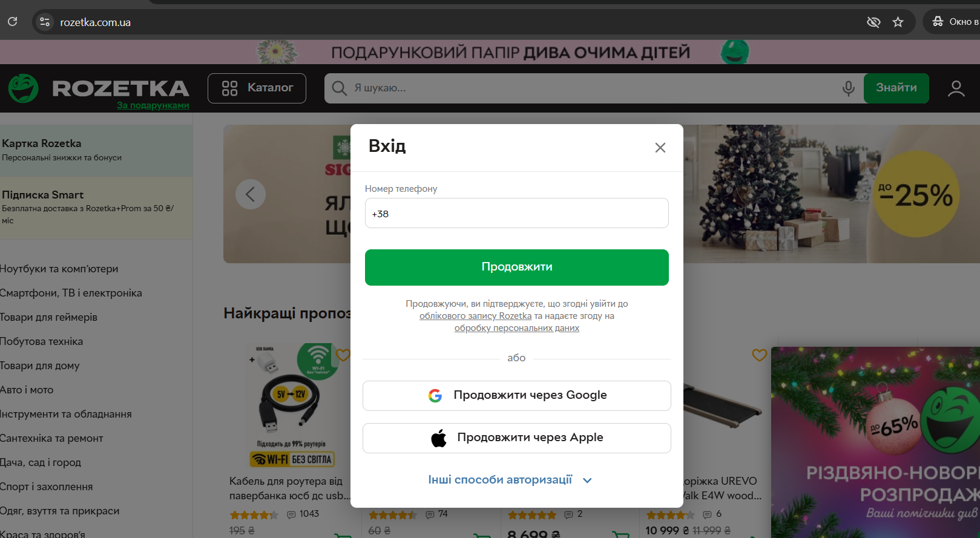Click the green Продовжити button

(x=517, y=267)
